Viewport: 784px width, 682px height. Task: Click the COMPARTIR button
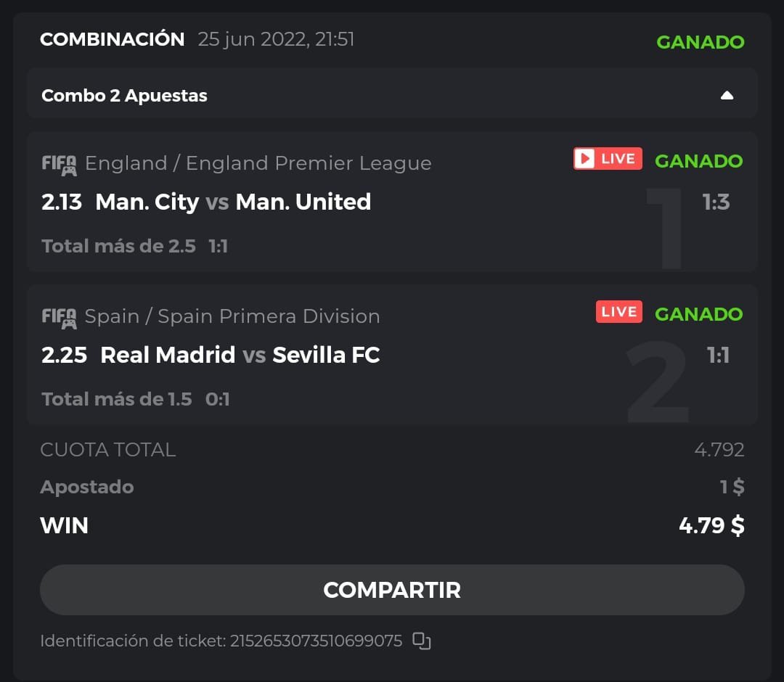point(392,590)
